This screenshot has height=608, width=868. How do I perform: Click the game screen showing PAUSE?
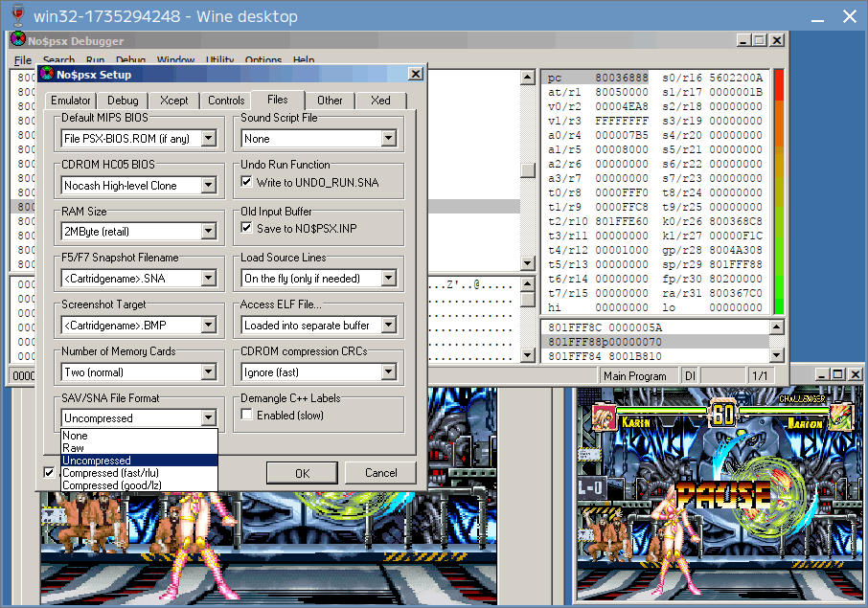(x=720, y=493)
